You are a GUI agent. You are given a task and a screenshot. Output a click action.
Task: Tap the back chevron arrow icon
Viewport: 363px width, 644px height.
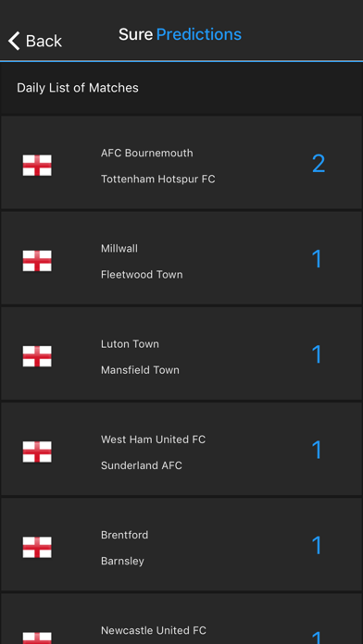(x=14, y=41)
